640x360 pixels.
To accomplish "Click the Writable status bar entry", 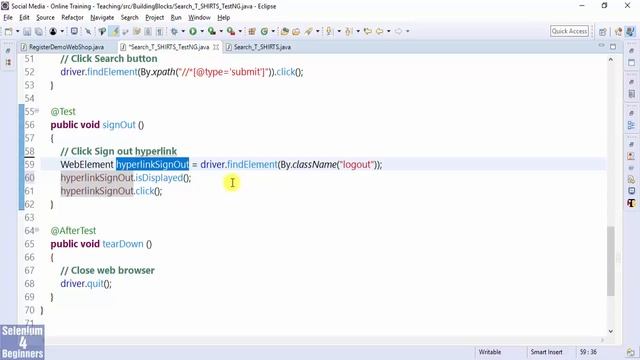I will click(x=489, y=352).
